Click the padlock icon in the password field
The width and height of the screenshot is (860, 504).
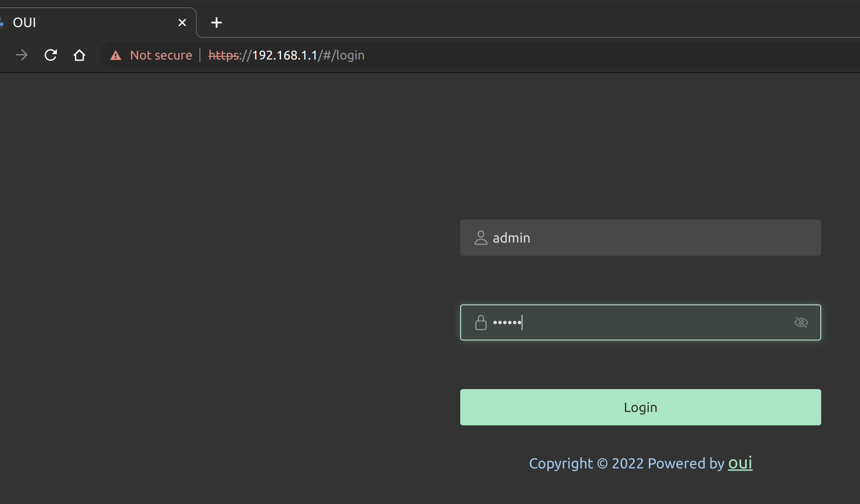point(481,322)
